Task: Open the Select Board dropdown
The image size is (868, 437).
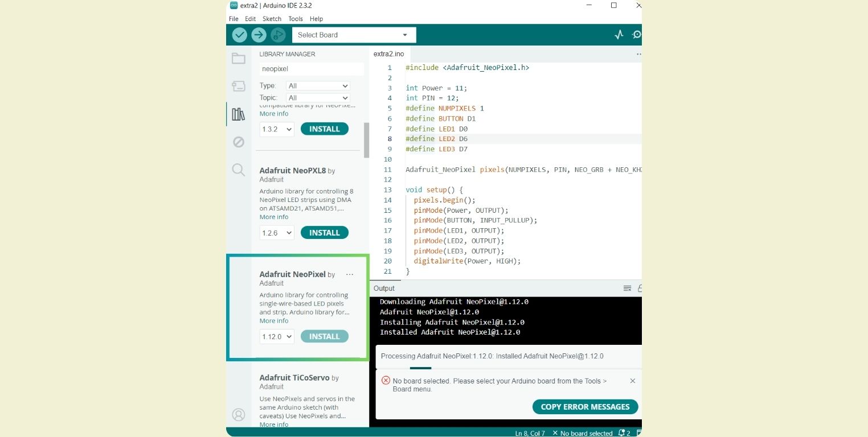Action: [x=354, y=35]
